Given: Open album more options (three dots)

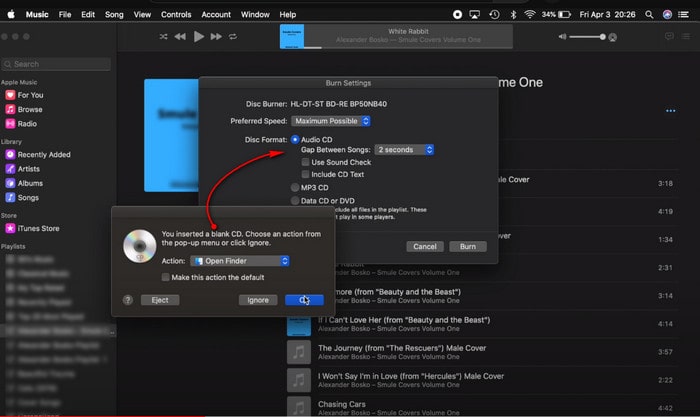Looking at the screenshot, I should point(671,111).
